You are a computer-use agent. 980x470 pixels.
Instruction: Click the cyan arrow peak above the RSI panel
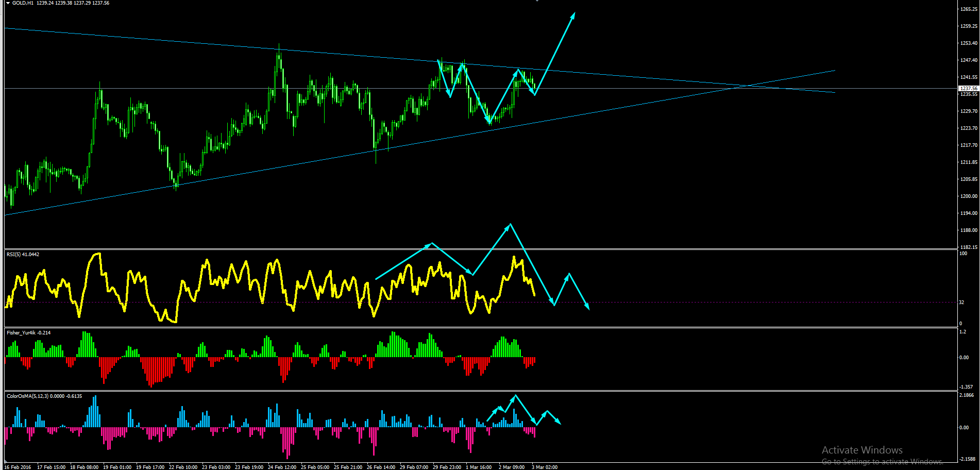[x=510, y=225]
